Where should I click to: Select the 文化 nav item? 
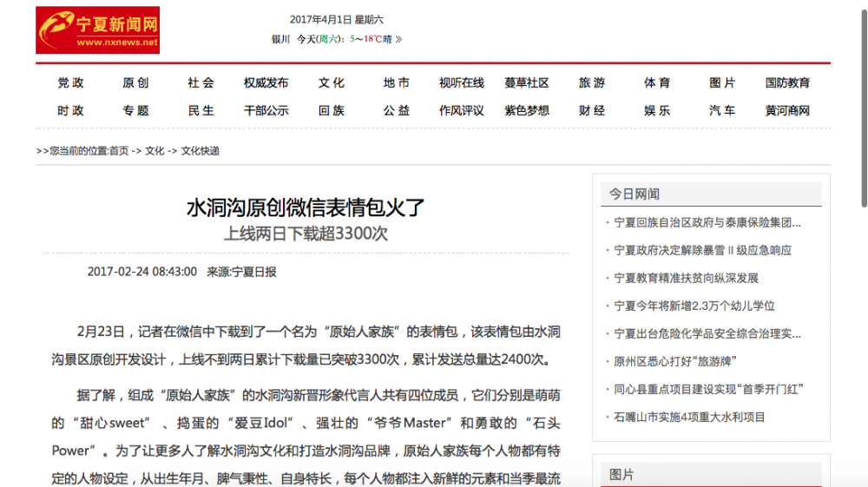point(332,83)
